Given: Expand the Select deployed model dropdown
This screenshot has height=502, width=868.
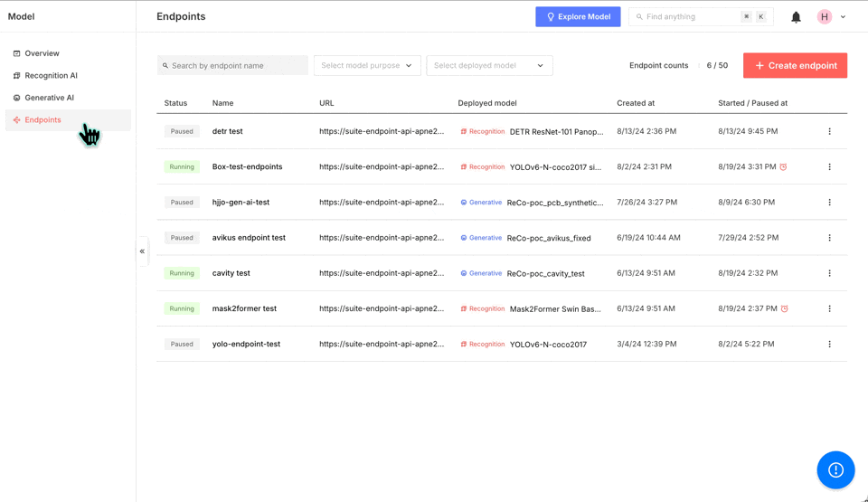Looking at the screenshot, I should 489,65.
